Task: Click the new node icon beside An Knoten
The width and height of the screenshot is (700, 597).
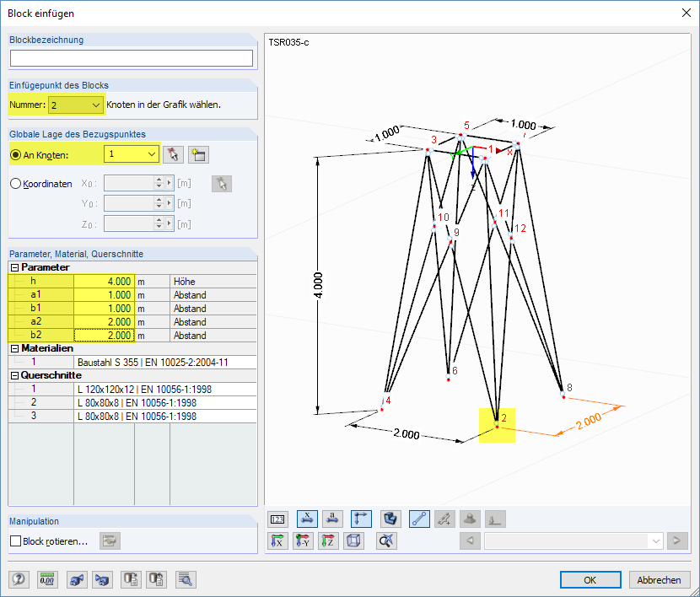Action: point(198,154)
